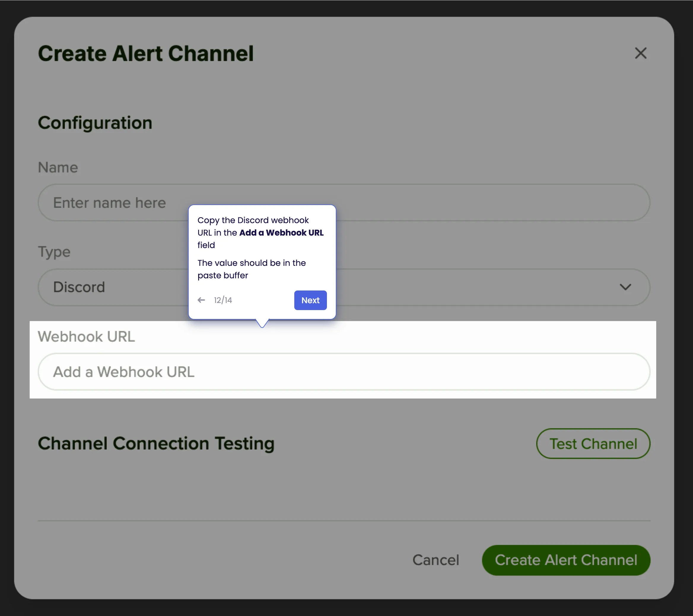This screenshot has width=693, height=616.
Task: Close the Create Alert Channel dialog
Action: pyautogui.click(x=640, y=53)
